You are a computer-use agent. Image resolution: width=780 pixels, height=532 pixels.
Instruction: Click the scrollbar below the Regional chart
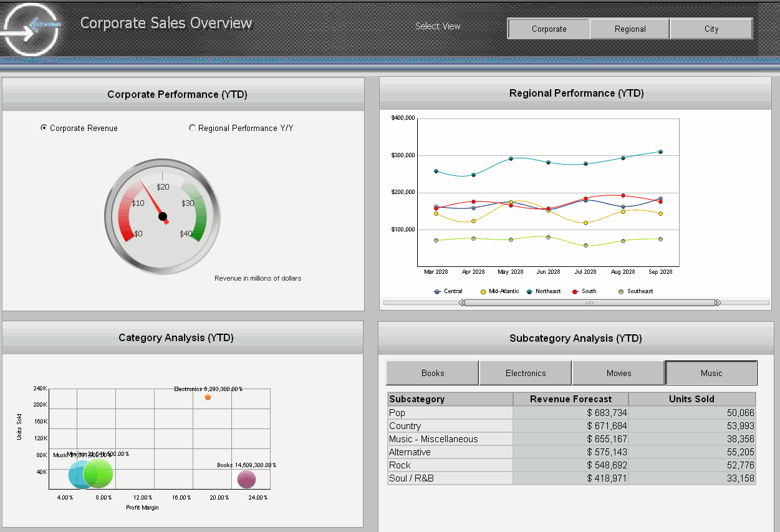pyautogui.click(x=589, y=302)
